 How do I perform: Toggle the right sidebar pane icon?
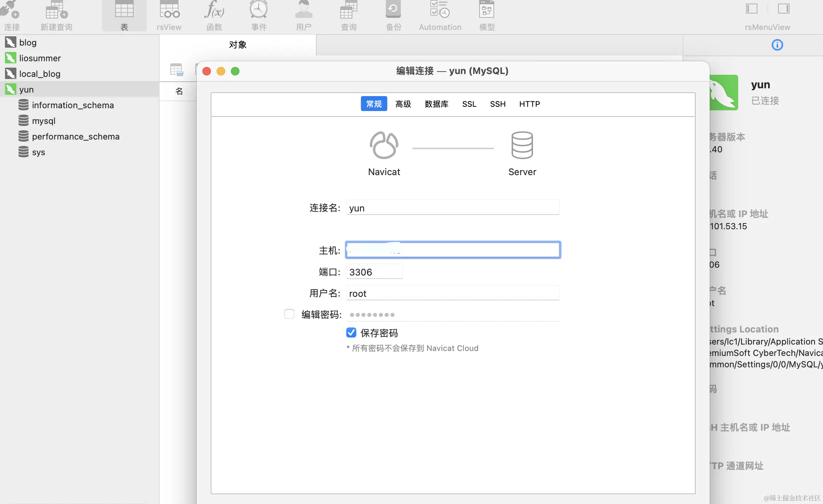point(783,9)
